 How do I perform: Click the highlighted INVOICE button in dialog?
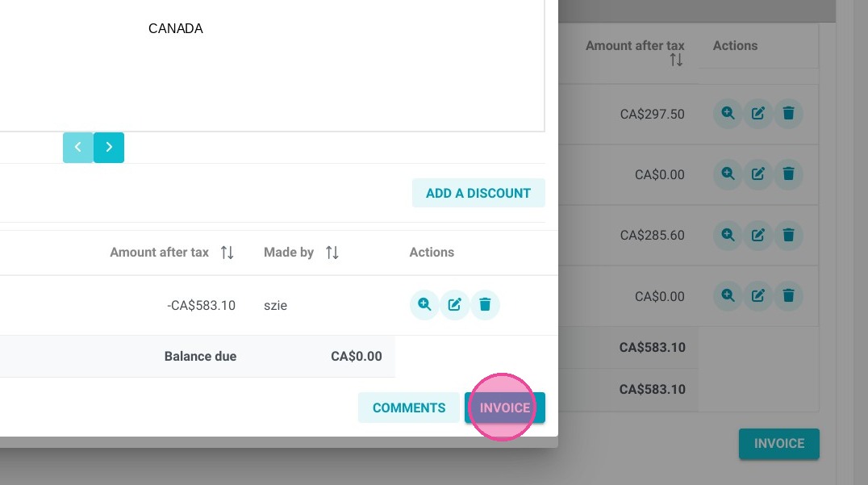click(x=505, y=408)
